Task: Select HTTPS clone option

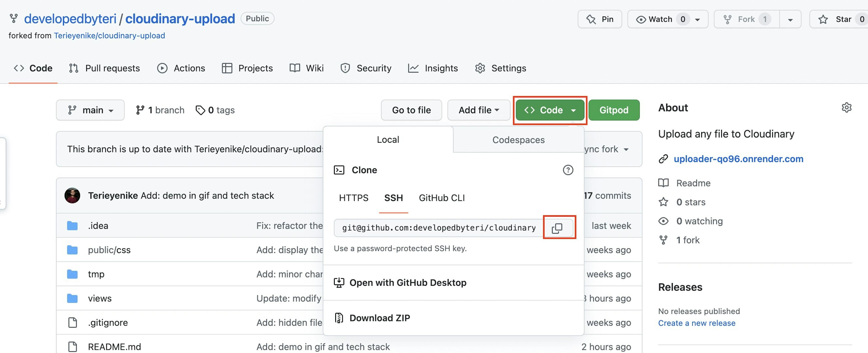Action: tap(354, 198)
